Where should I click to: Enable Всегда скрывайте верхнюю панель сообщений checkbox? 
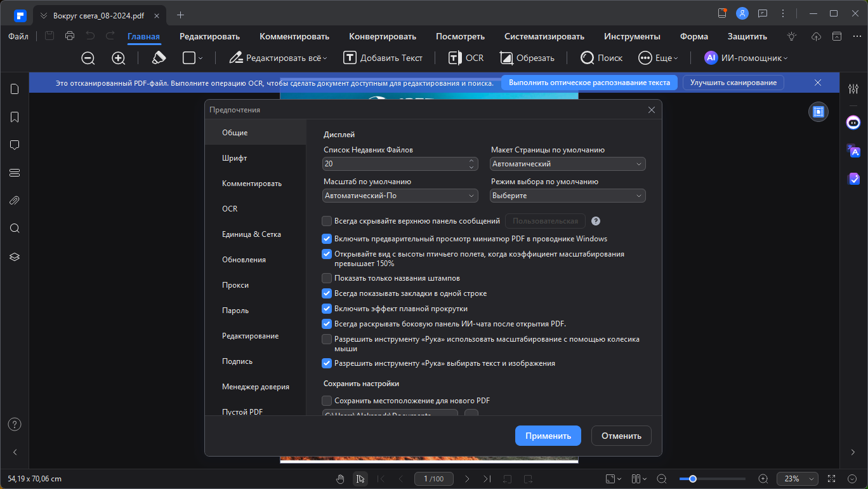[x=327, y=221]
